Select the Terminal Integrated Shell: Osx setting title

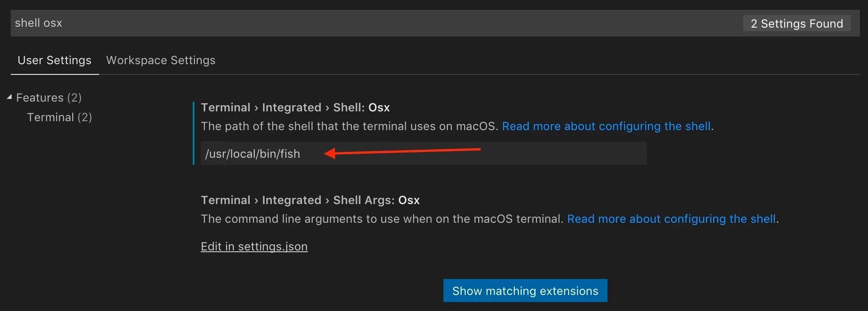point(295,107)
